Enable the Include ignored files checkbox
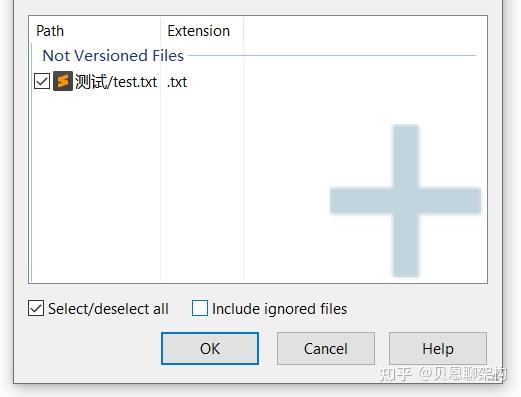Screen dimensions: 521x397 [x=200, y=308]
